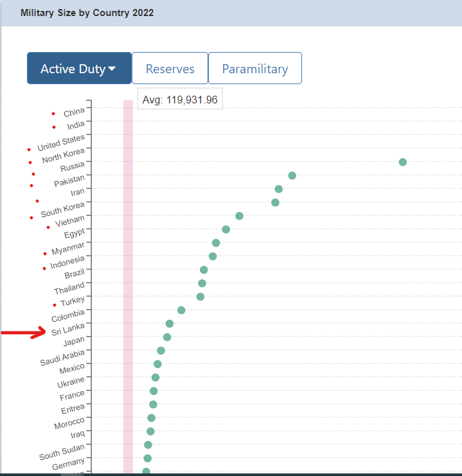Click the Egypt data point dot
The image size is (462, 476).
[x=226, y=229]
